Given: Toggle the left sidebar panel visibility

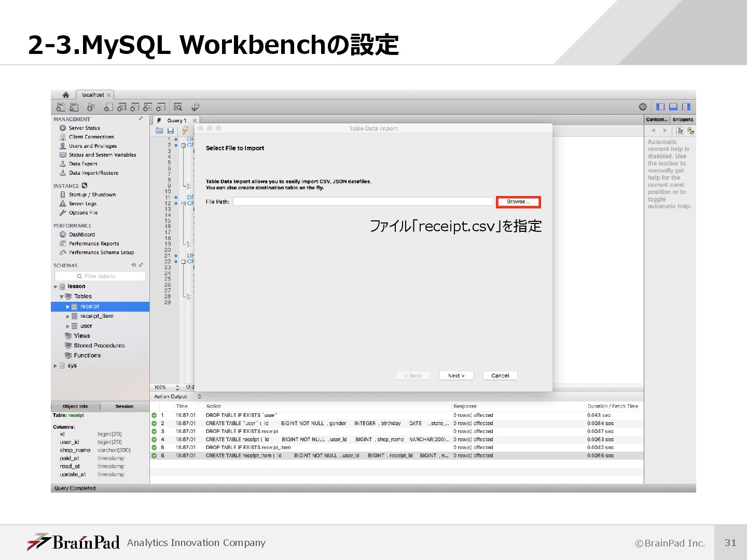Looking at the screenshot, I should 660,107.
